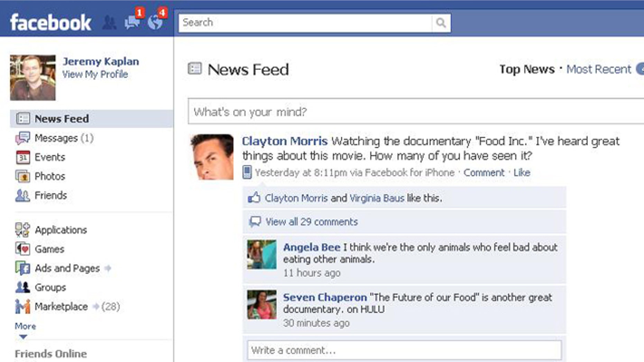Open the friend requests icon
The image size is (644, 362).
(x=109, y=23)
